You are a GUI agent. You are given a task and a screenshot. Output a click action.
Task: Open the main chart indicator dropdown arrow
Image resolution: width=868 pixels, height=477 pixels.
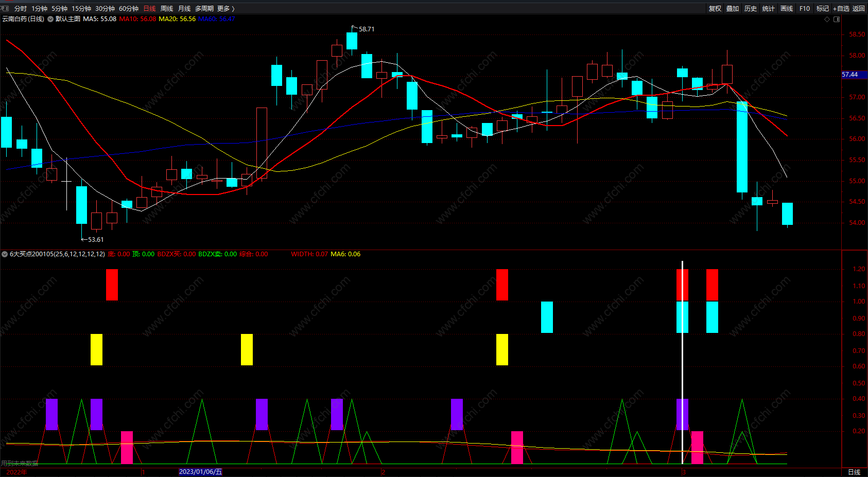click(x=50, y=19)
